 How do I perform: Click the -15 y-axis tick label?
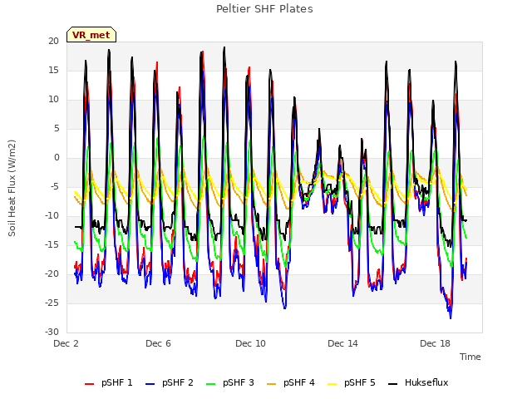[52, 245]
